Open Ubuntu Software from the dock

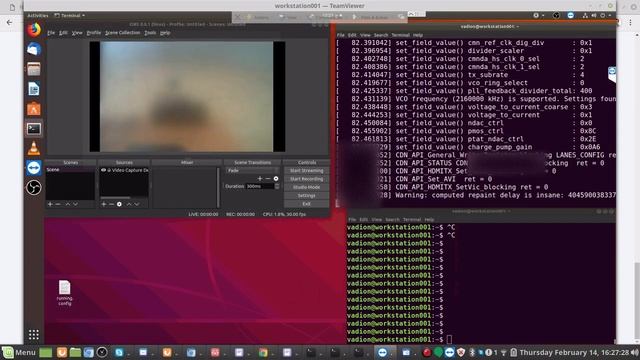(34, 109)
